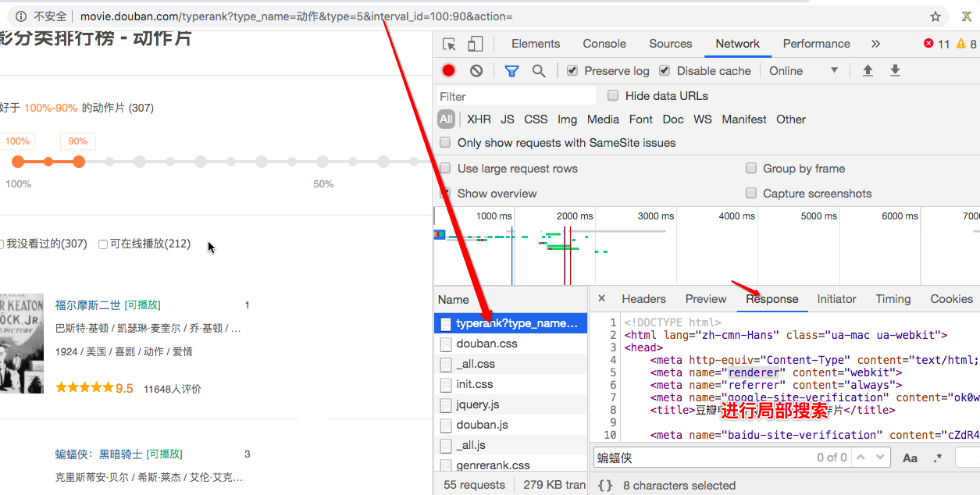Screen dimensions: 980x495
Task: Switch to the Console panel
Action: 604,44
